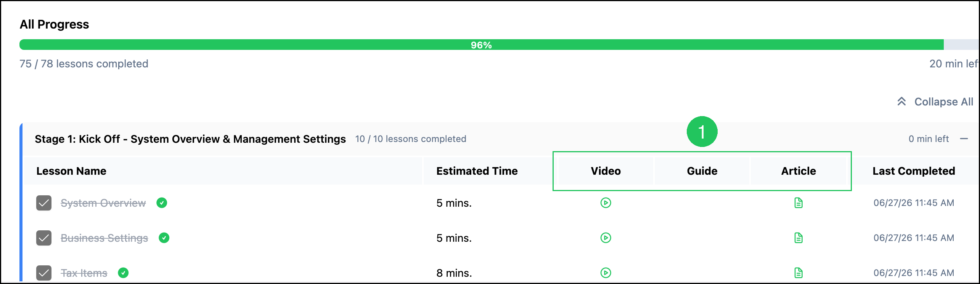Open the System Overview article

798,203
